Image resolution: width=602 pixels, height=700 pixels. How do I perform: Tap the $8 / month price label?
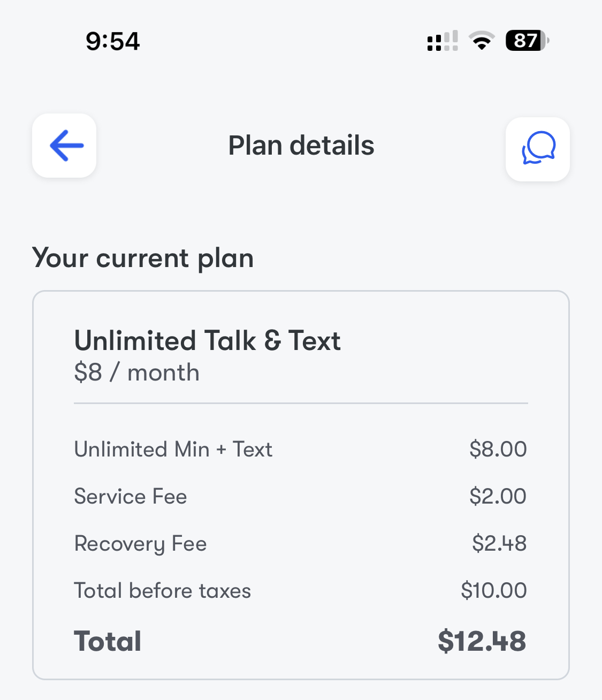[x=137, y=372]
